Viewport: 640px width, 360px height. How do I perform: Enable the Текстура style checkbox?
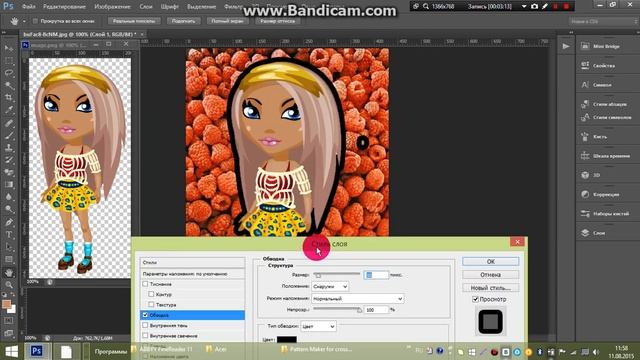tap(151, 304)
